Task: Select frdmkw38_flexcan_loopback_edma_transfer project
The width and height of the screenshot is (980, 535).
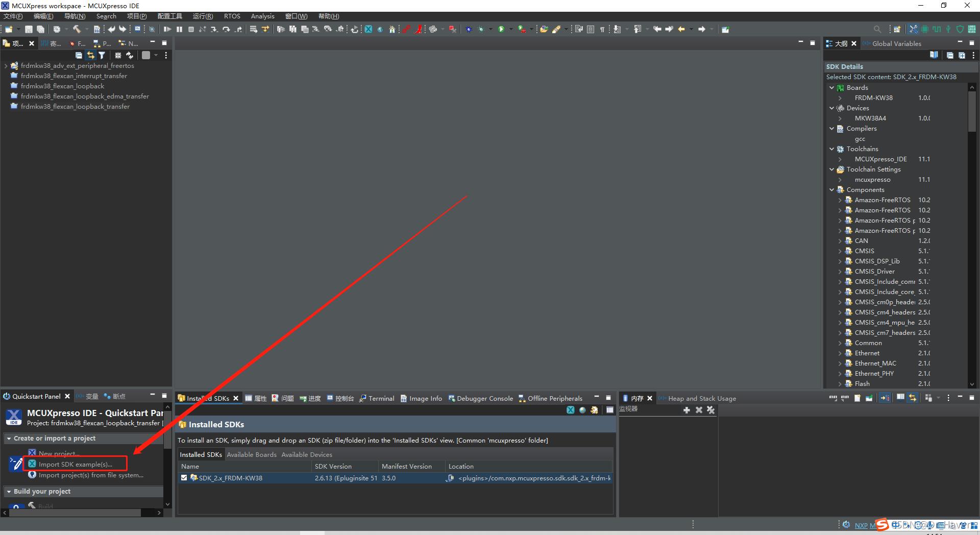Action: (85, 96)
